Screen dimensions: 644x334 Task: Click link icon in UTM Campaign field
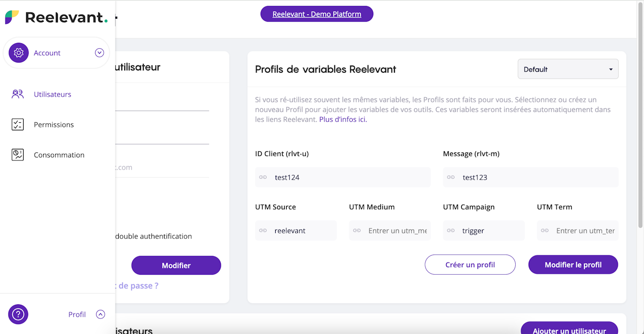pos(451,230)
